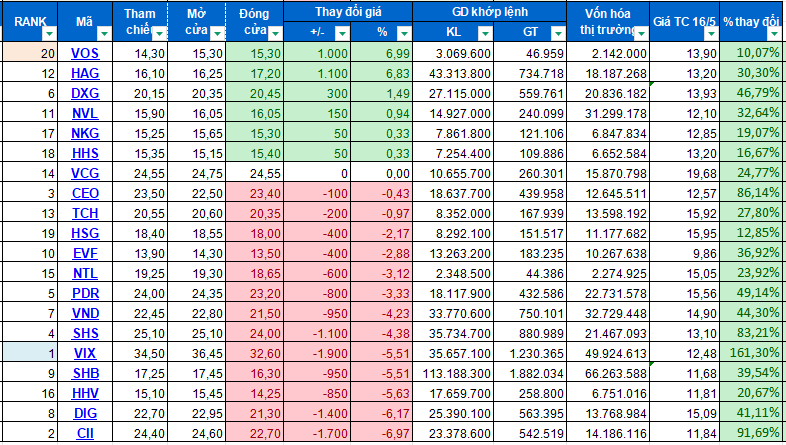
Task: Select SHB trade value cell 1.882.034
Action: pos(530,373)
